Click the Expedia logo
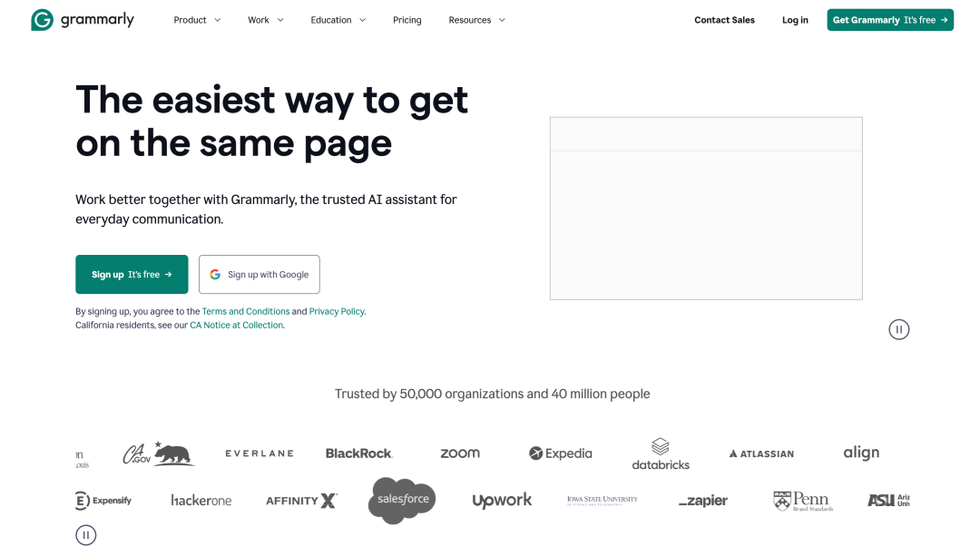 [x=560, y=454]
